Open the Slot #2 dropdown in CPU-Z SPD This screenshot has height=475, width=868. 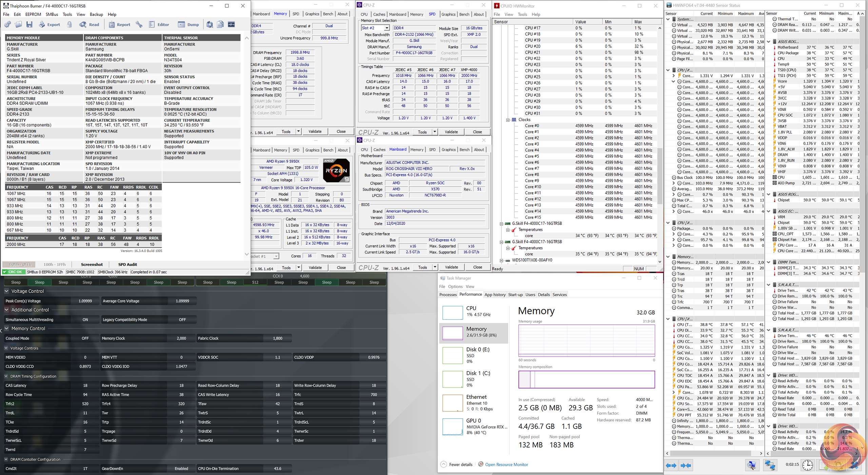pyautogui.click(x=387, y=28)
